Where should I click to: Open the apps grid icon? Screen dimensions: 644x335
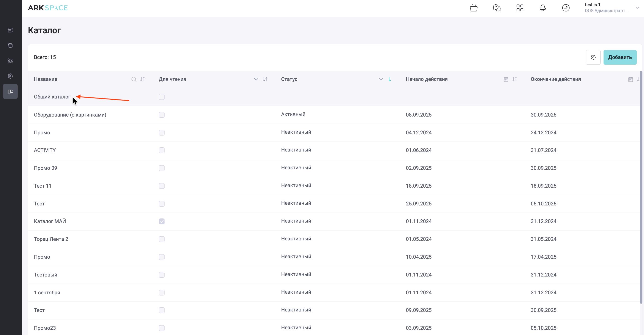[x=520, y=8]
